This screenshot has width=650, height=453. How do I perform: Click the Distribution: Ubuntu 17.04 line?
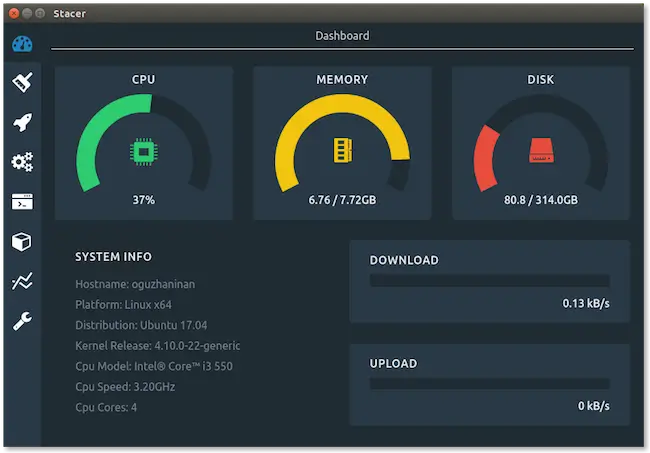tap(141, 325)
